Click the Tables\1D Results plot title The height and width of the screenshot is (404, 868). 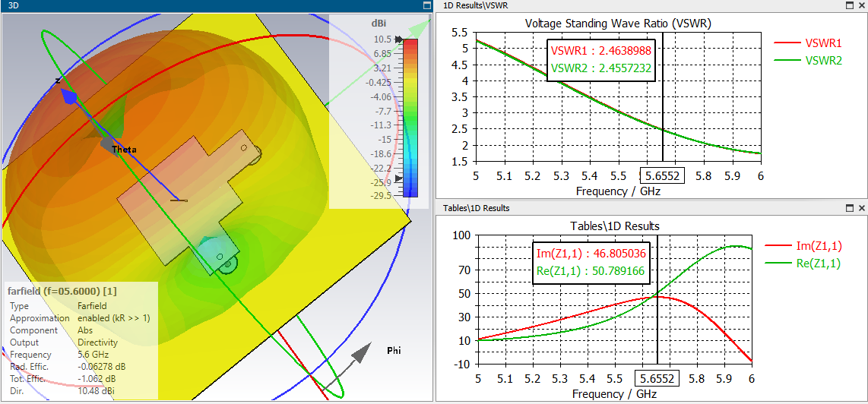point(614,226)
